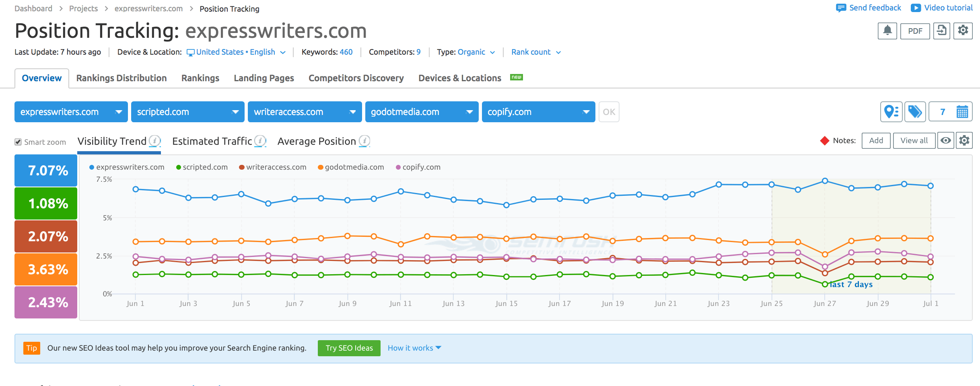Click the Video tutorial link
The width and height of the screenshot is (980, 386).
point(948,8)
